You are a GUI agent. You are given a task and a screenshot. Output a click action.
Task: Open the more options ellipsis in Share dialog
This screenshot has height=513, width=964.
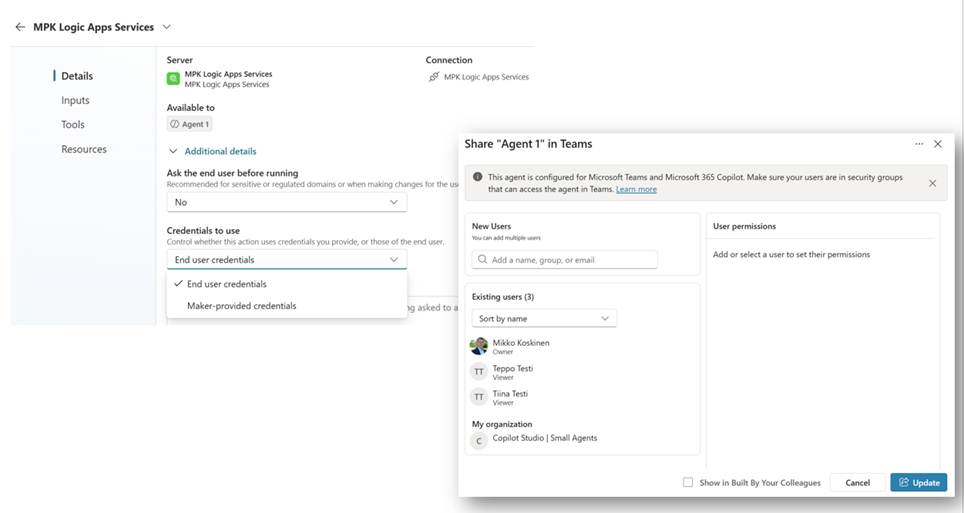pos(918,144)
